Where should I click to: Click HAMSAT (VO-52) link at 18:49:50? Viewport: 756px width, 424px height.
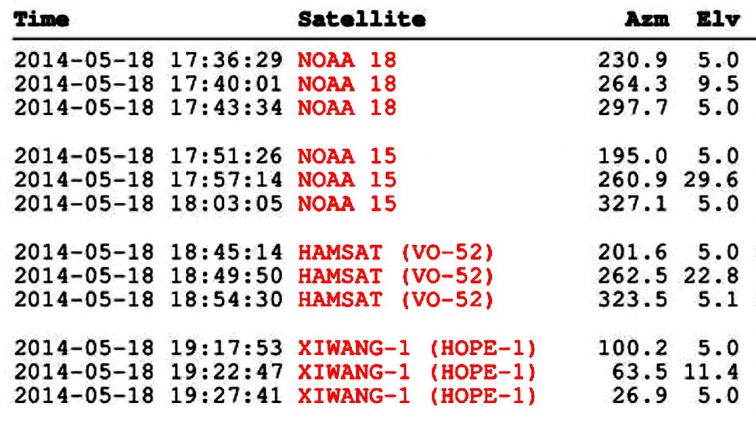(x=396, y=275)
